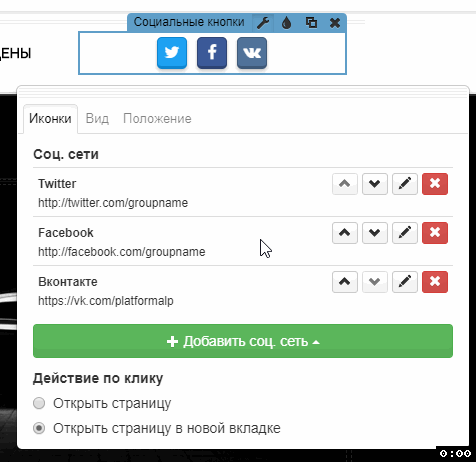Delete the Twitter entry
This screenshot has width=476, height=462.
[x=435, y=184]
